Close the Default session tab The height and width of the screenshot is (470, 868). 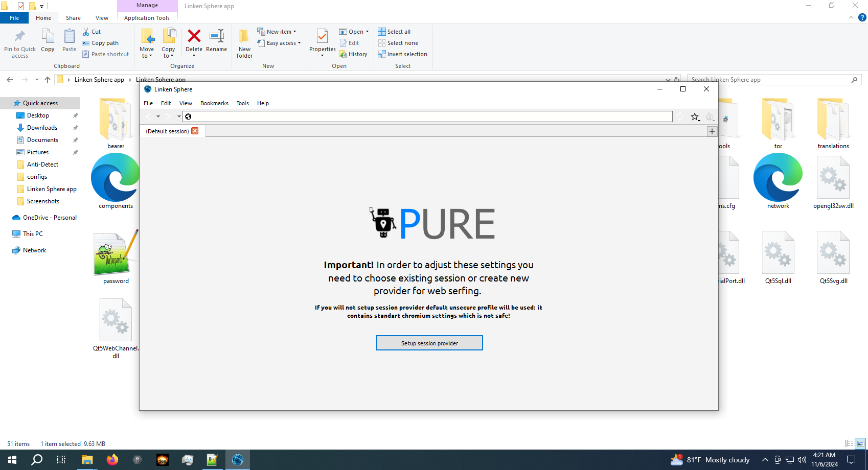(195, 131)
